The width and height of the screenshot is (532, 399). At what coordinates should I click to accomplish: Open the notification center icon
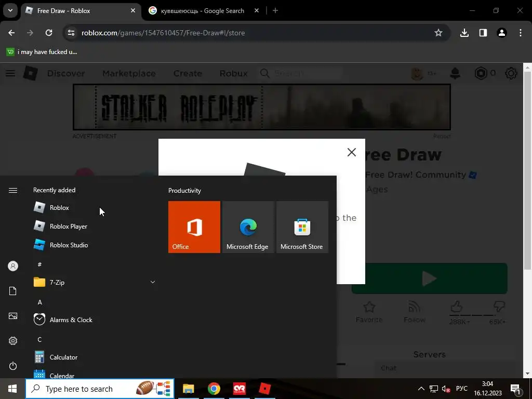click(x=515, y=389)
